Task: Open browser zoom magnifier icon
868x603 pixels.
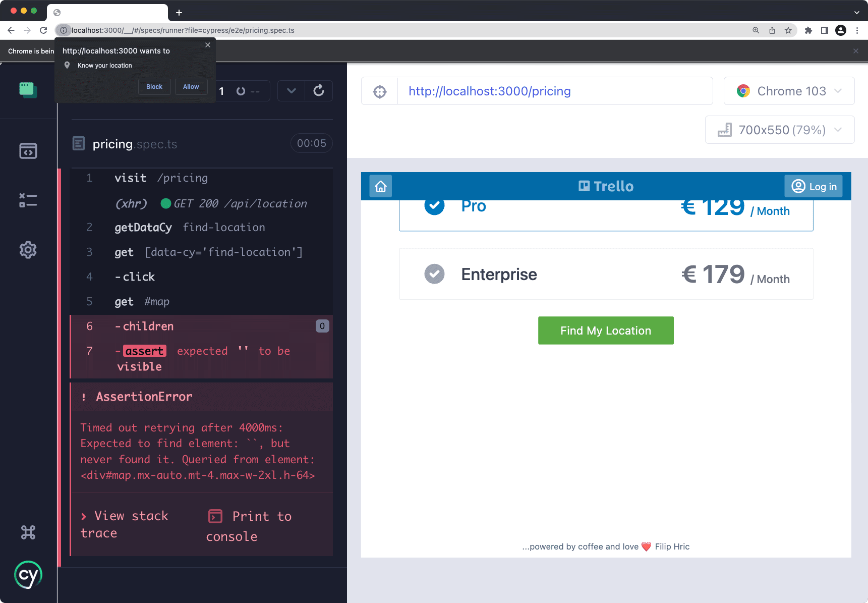Action: tap(756, 30)
